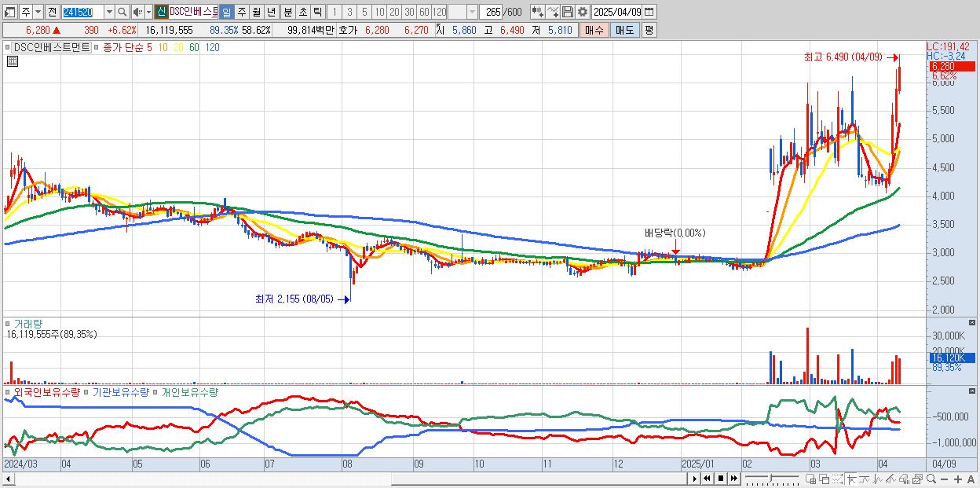This screenshot has width=980, height=488.
Task: Click the picture chart icon in bottom toolbar
Action: point(917,479)
